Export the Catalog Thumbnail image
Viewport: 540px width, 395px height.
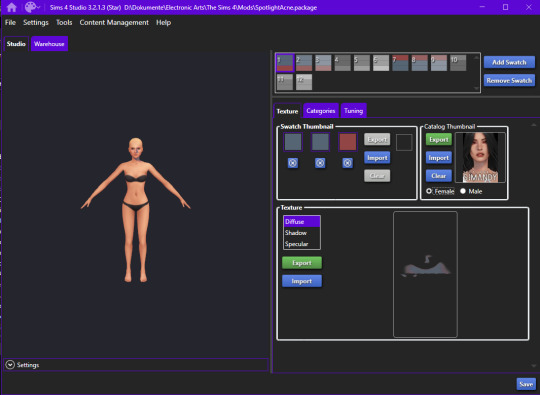pyautogui.click(x=439, y=139)
